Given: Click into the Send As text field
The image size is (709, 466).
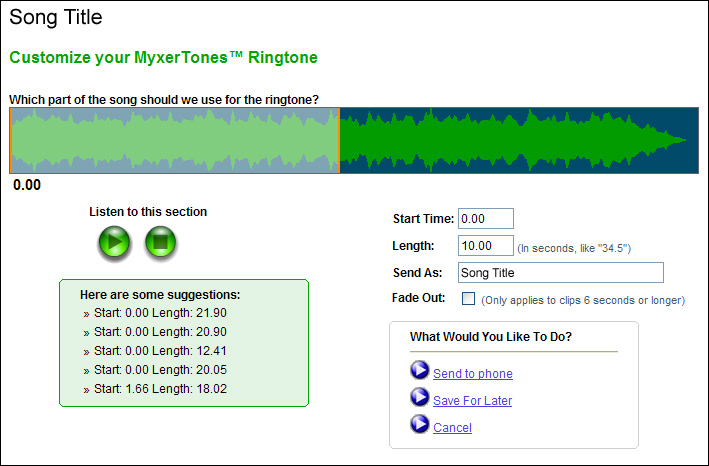Looking at the screenshot, I should click(x=561, y=273).
